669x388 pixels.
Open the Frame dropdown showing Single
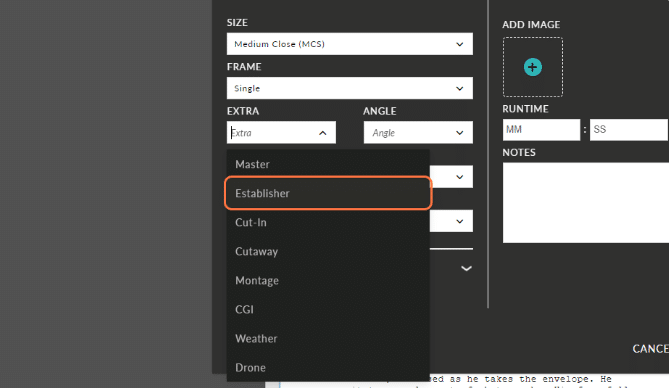point(349,88)
